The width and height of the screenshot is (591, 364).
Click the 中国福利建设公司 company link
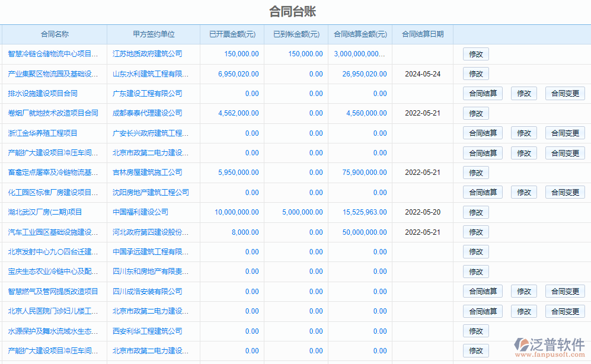(140, 212)
